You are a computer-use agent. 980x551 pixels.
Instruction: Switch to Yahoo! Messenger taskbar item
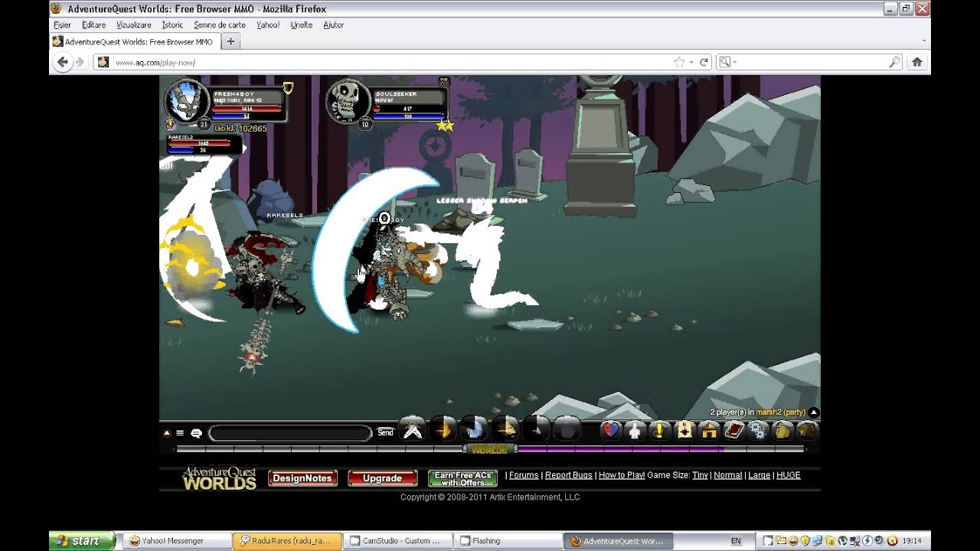177,540
